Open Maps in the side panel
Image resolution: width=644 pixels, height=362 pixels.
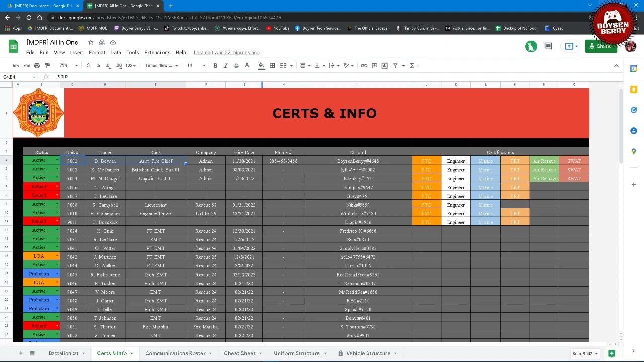(634, 151)
